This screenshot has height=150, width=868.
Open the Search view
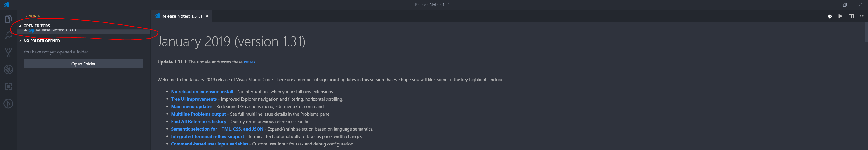pos(8,36)
